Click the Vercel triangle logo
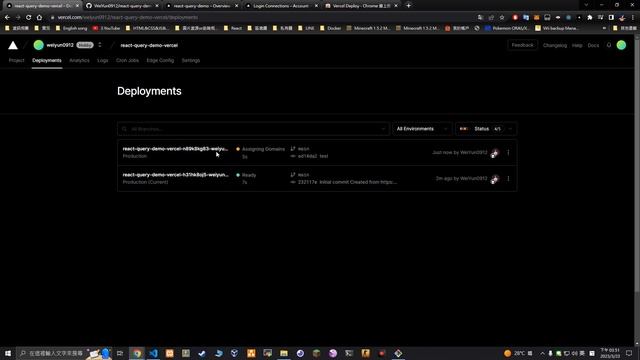Screen dimensions: 640x360 13,45
